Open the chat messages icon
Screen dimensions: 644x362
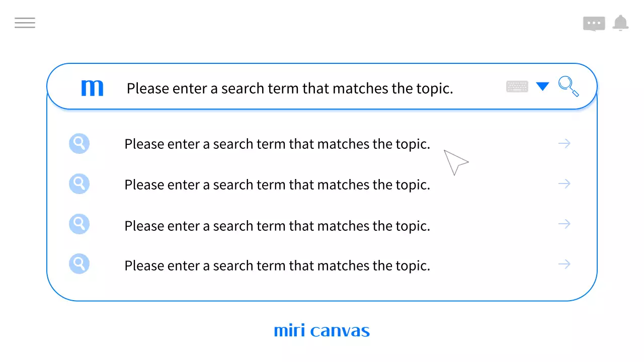point(594,24)
